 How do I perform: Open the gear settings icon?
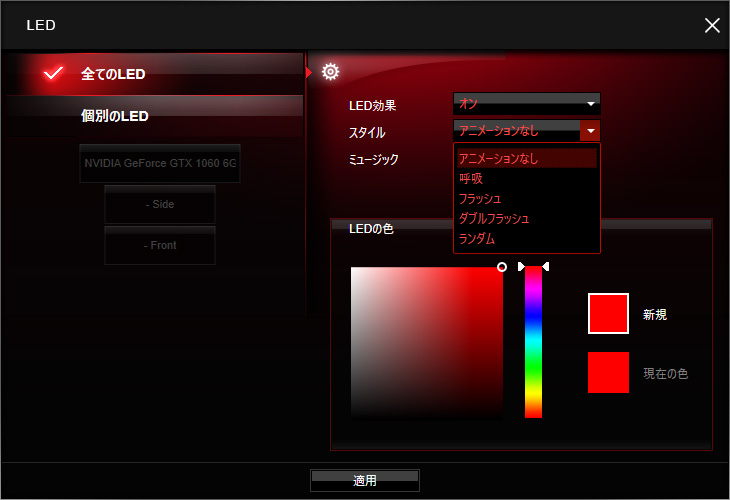(x=330, y=72)
